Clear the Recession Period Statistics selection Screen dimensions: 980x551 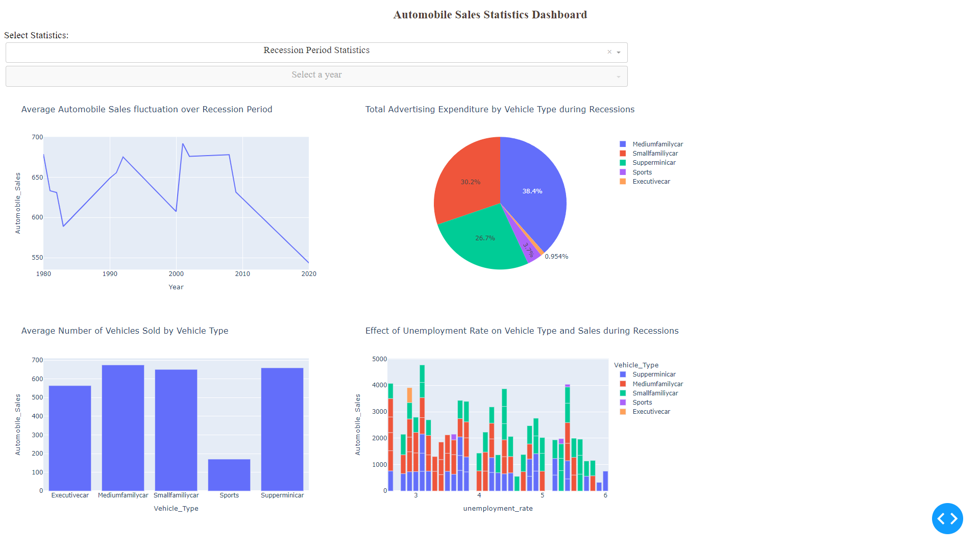point(609,52)
